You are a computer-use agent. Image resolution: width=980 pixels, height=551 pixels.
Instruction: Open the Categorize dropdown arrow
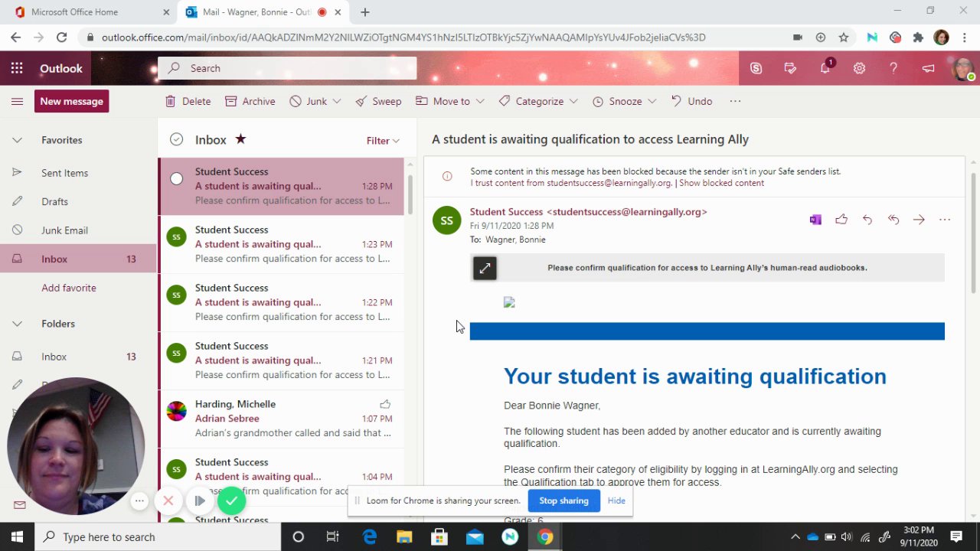pyautogui.click(x=574, y=101)
